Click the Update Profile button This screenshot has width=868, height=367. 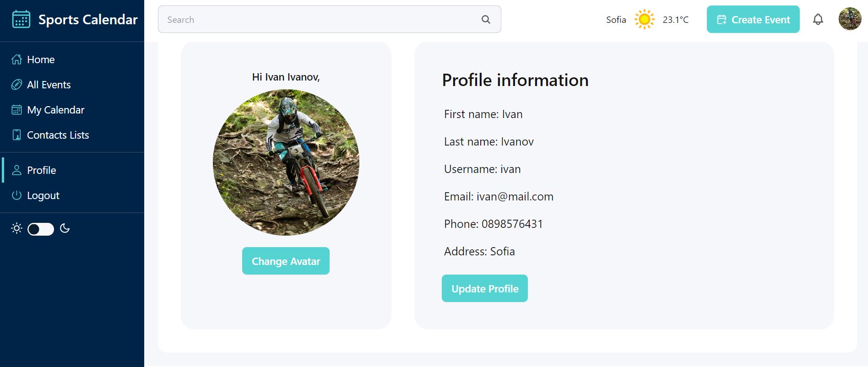484,288
